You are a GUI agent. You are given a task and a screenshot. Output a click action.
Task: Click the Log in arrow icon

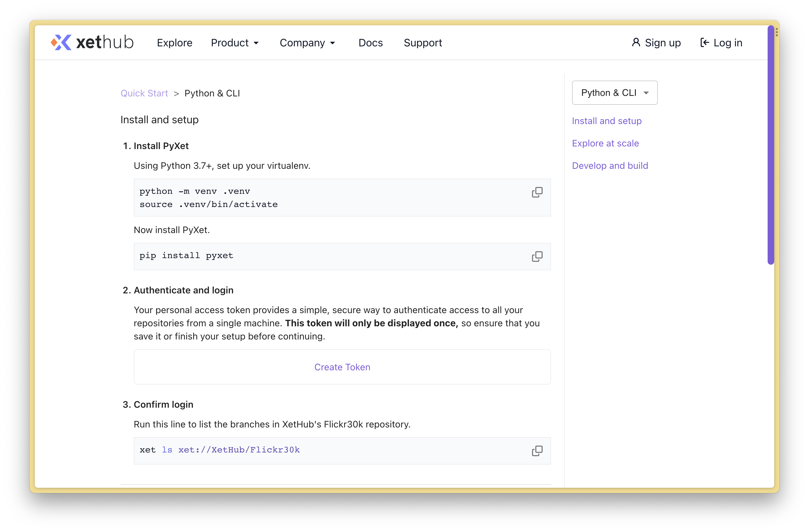click(705, 42)
